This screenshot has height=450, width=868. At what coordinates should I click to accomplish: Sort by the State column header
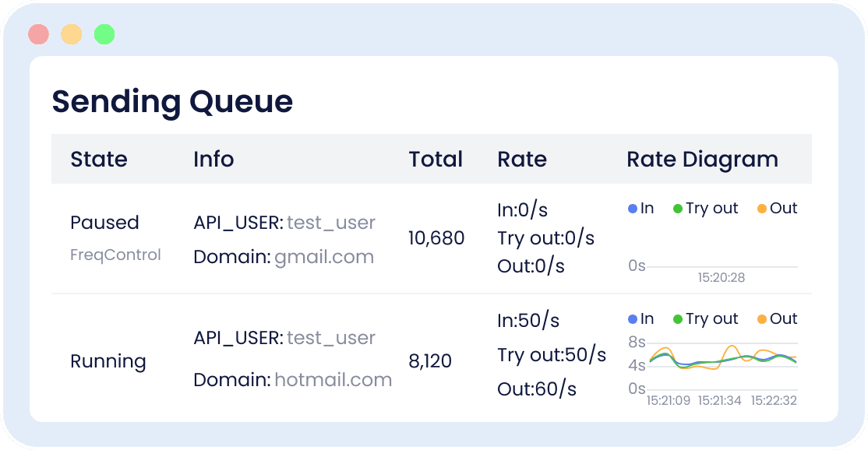pyautogui.click(x=98, y=160)
